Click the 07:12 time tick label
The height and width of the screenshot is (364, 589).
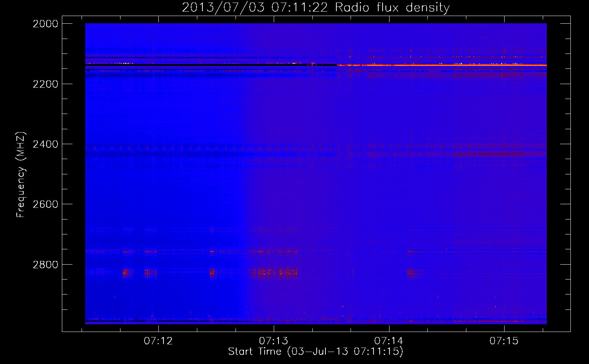point(158,341)
